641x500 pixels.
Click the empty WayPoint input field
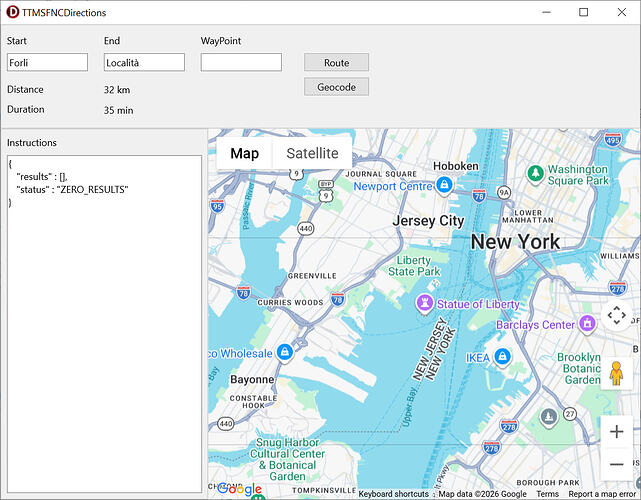point(241,62)
